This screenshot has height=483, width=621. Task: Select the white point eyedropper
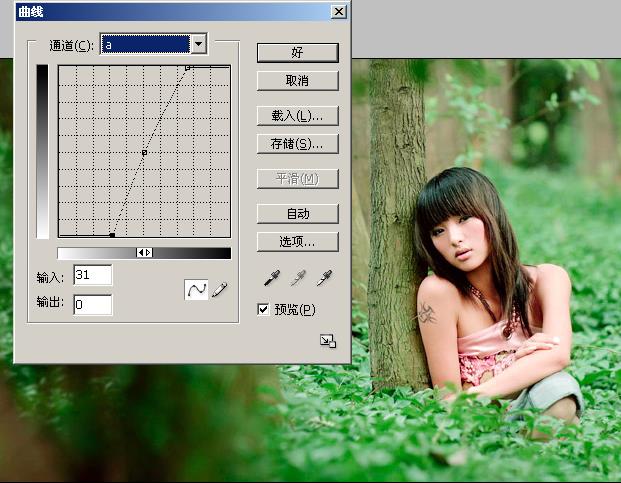(x=324, y=278)
